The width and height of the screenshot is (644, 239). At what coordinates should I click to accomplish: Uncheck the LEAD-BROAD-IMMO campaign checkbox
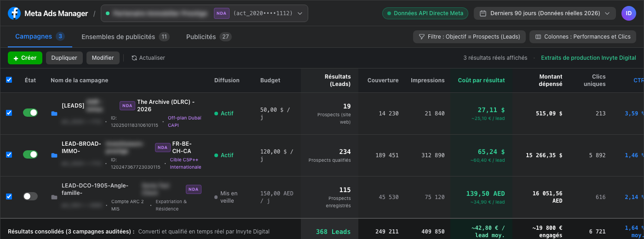tap(9, 154)
